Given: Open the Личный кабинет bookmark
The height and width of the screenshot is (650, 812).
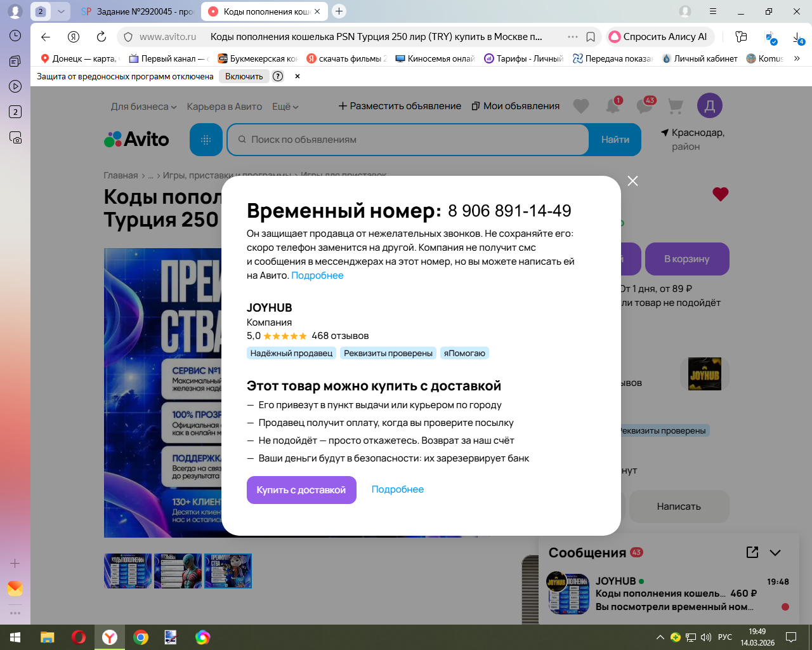Looking at the screenshot, I should (700, 58).
